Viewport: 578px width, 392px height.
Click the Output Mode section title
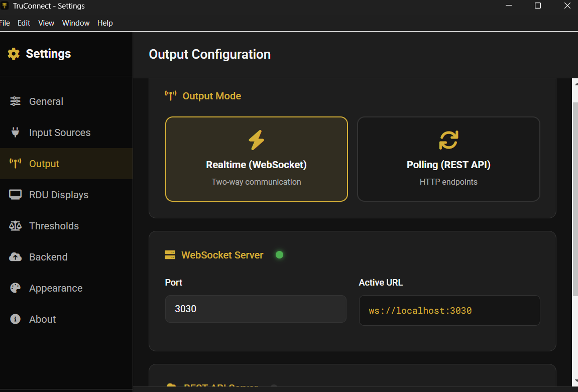pyautogui.click(x=211, y=96)
